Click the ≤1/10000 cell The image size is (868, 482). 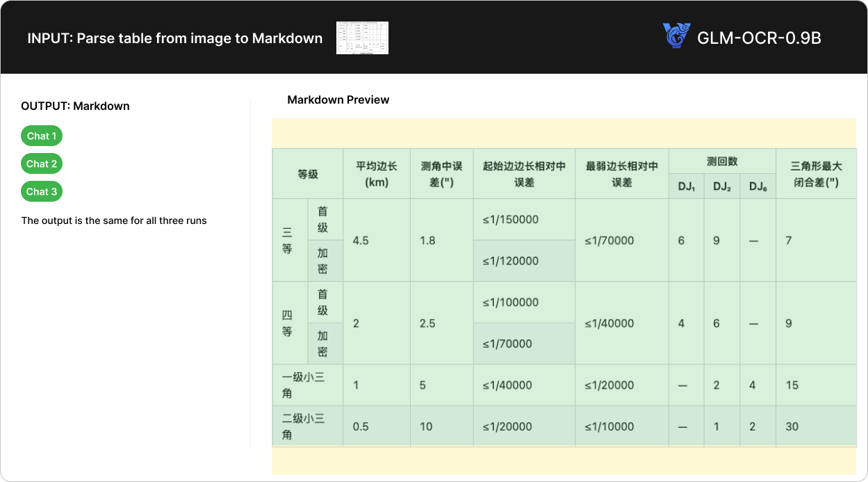click(609, 426)
